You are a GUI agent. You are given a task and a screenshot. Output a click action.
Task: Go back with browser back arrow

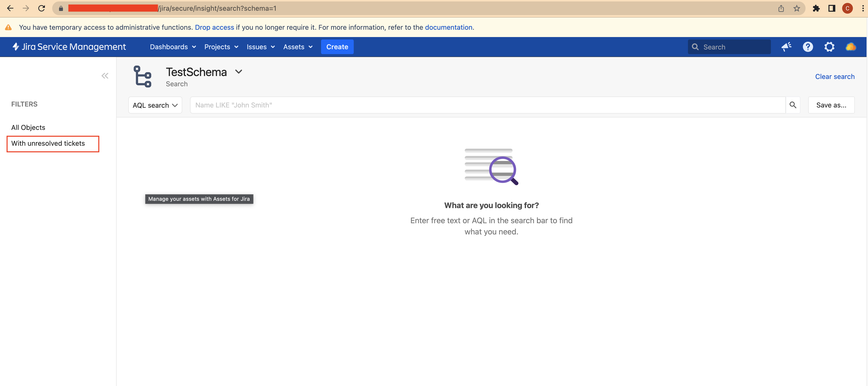point(10,9)
